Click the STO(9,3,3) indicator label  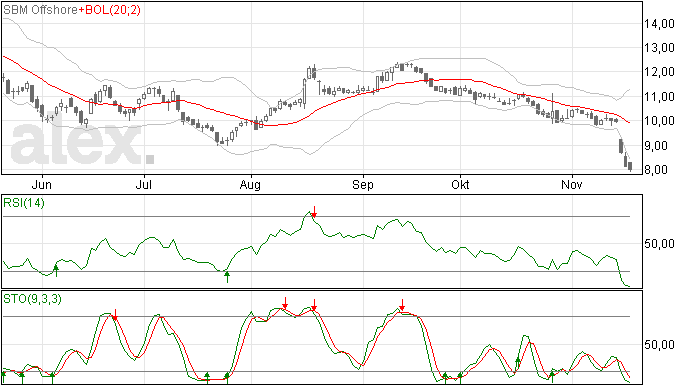tap(33, 299)
